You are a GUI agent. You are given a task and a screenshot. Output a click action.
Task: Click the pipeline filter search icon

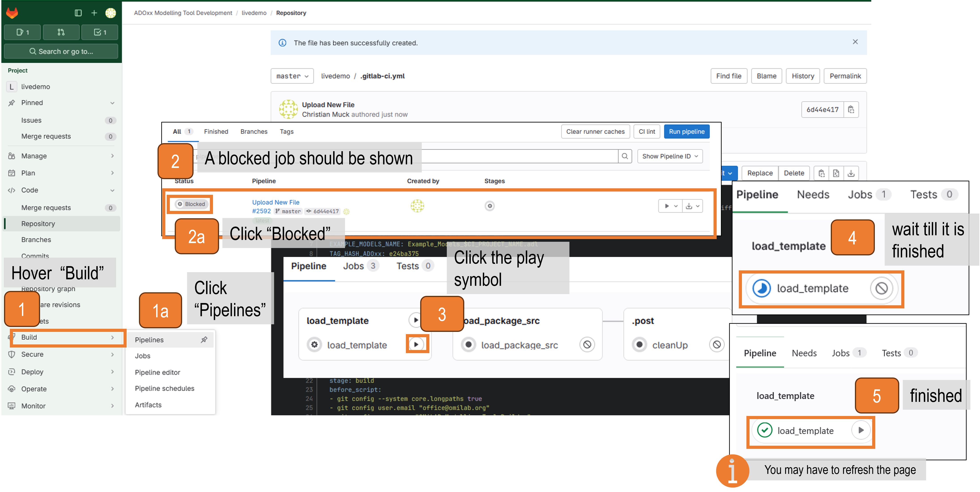625,156
